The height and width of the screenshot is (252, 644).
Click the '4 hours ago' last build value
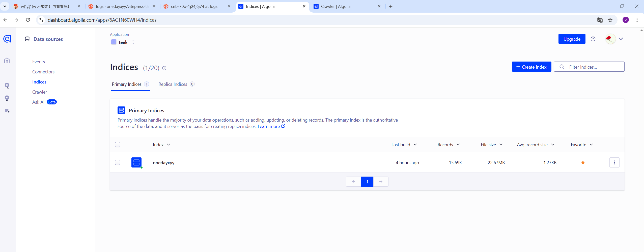click(407, 163)
